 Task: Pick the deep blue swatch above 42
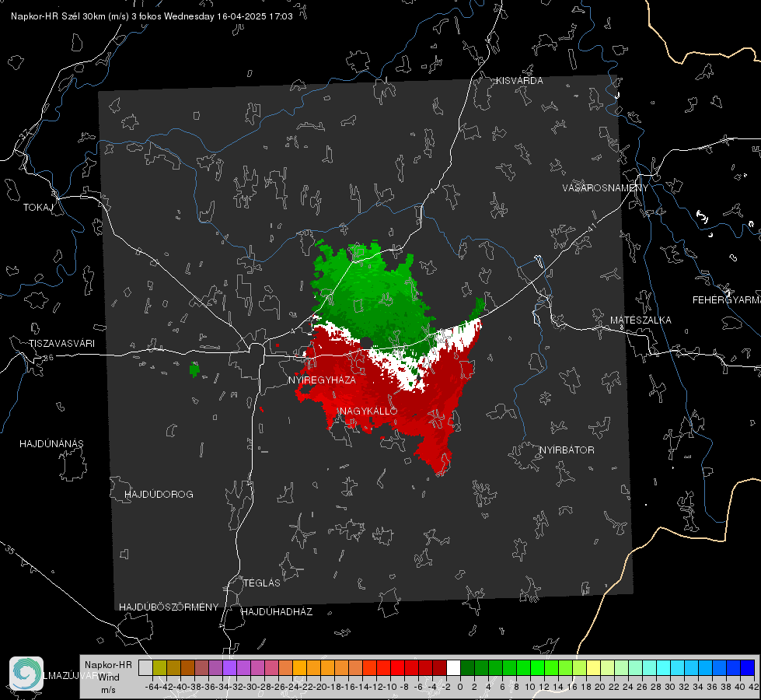[748, 668]
